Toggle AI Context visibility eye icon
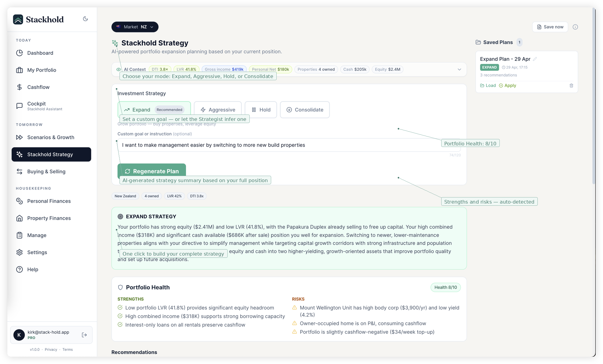Viewport: 603px width, 364px height. pyautogui.click(x=119, y=69)
